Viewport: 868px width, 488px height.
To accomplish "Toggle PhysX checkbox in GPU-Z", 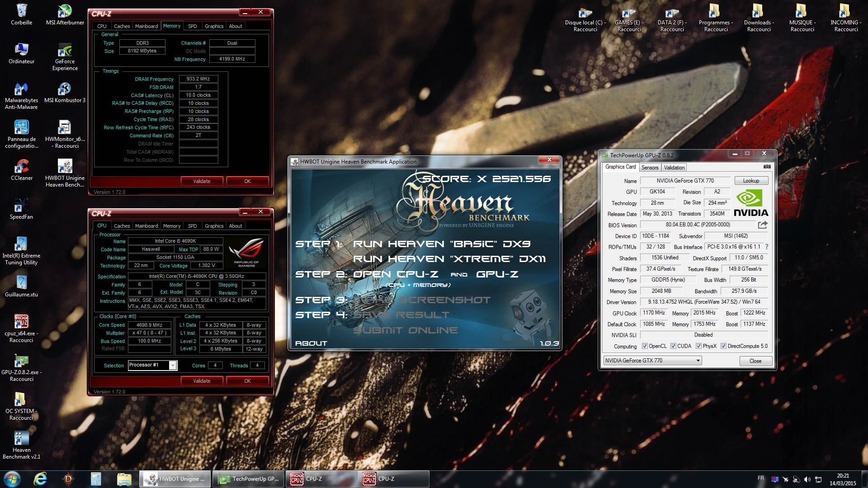I will 698,346.
